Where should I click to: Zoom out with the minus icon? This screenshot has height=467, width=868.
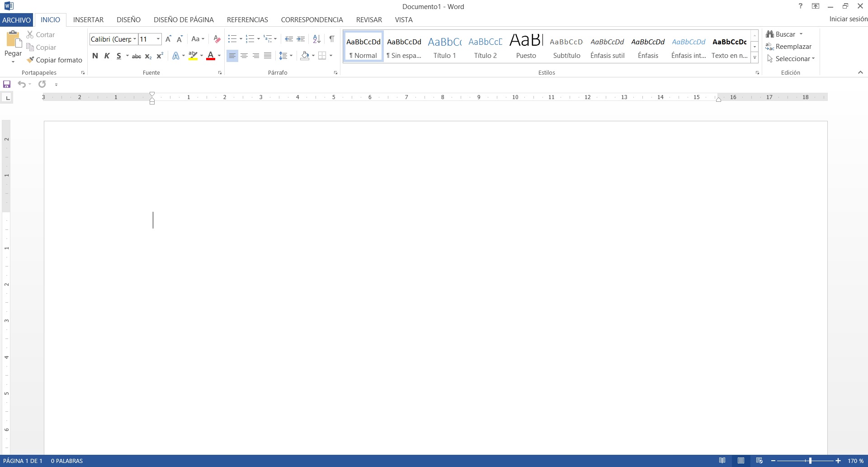pos(773,461)
